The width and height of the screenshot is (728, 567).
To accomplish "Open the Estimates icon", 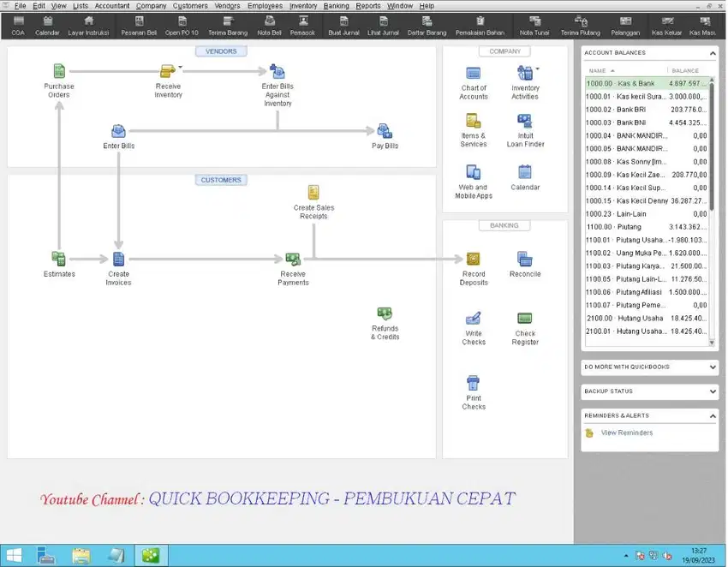I will 59,260.
